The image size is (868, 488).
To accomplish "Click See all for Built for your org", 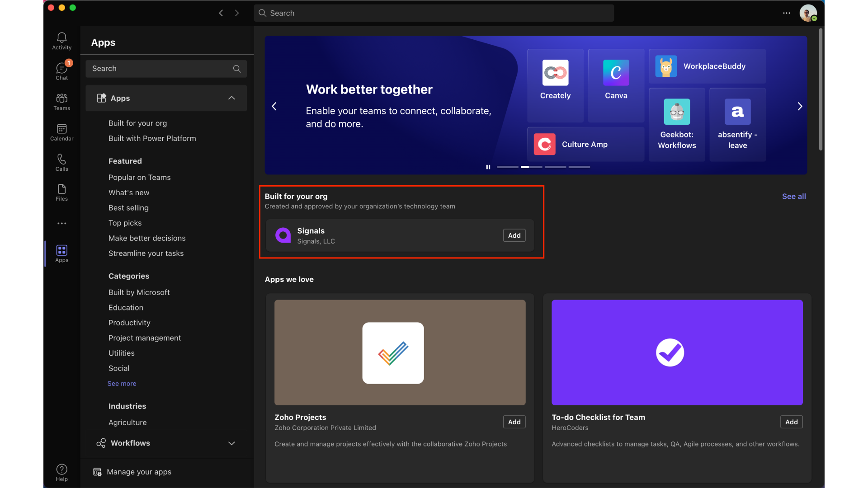I will point(793,196).
